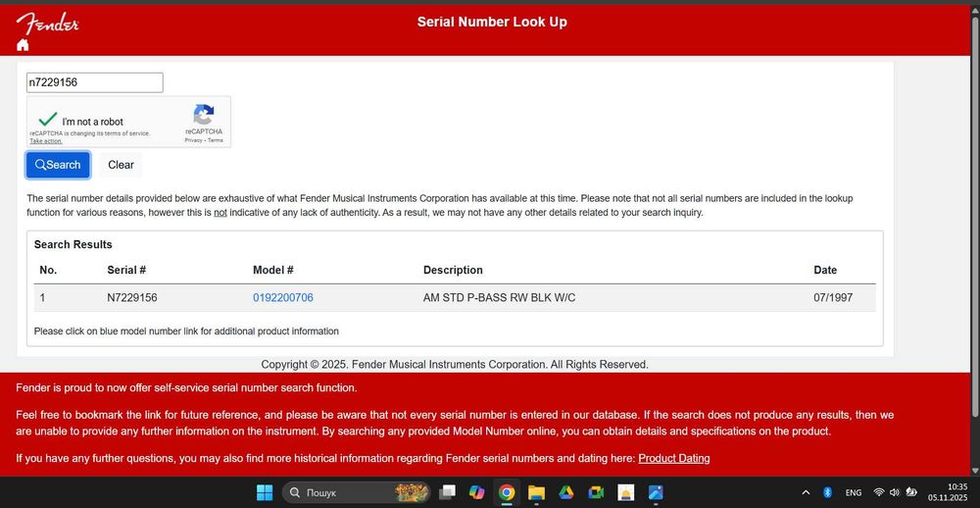Image resolution: width=980 pixels, height=508 pixels.
Task: Click the taskbar search box
Action: 357,493
